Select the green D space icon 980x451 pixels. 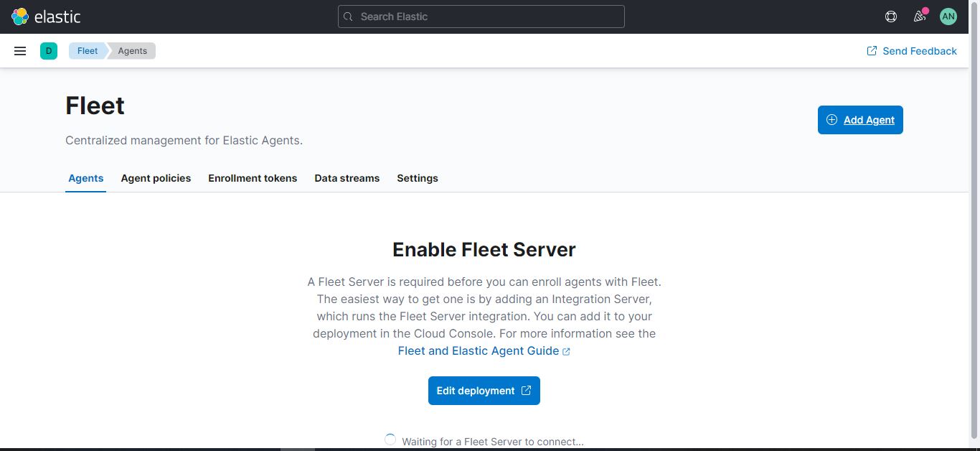[x=49, y=51]
